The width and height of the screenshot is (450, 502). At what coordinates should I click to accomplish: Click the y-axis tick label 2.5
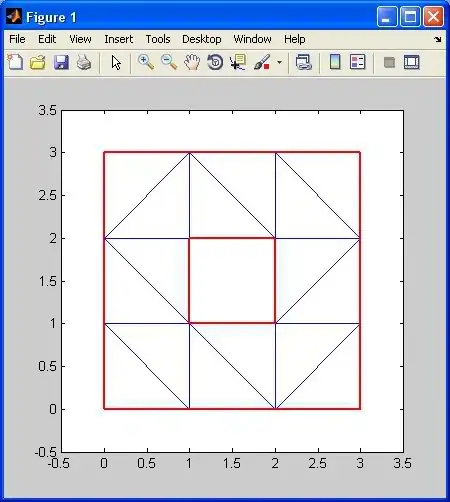(x=48, y=196)
